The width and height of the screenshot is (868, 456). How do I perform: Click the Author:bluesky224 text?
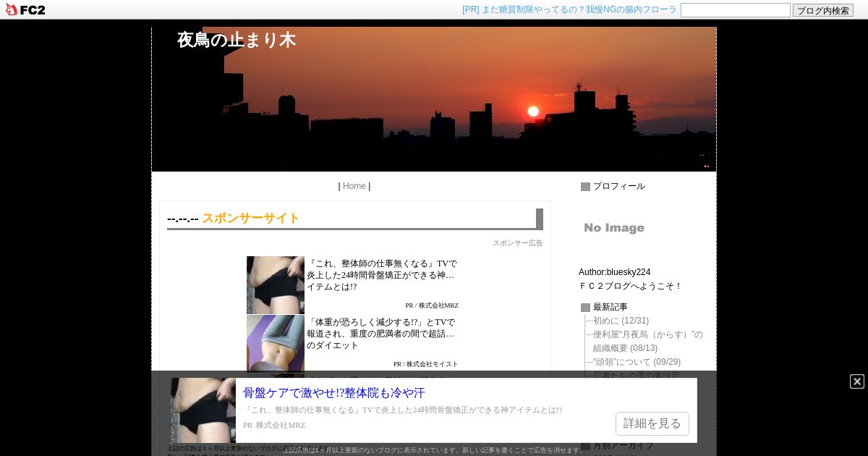point(615,272)
